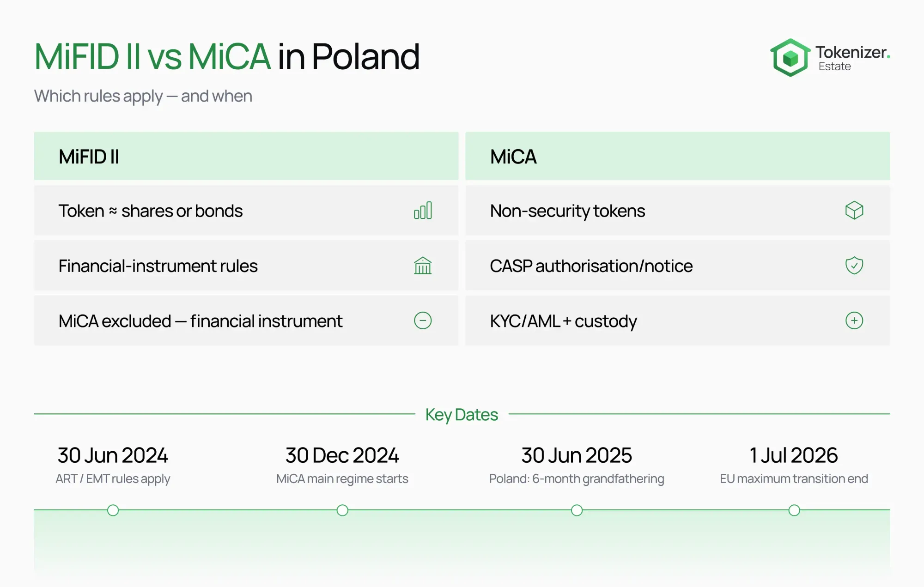Click the bar chart icon beside shares or bonds

tap(423, 211)
